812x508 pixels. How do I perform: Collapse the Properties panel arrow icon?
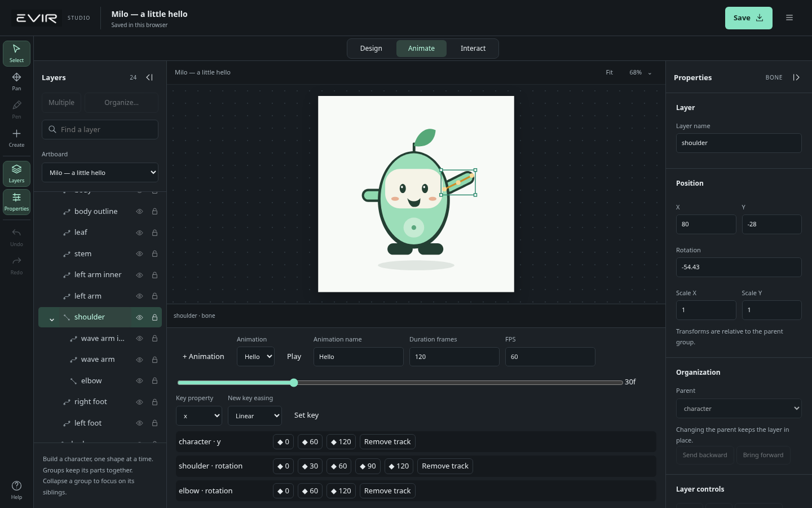796,77
